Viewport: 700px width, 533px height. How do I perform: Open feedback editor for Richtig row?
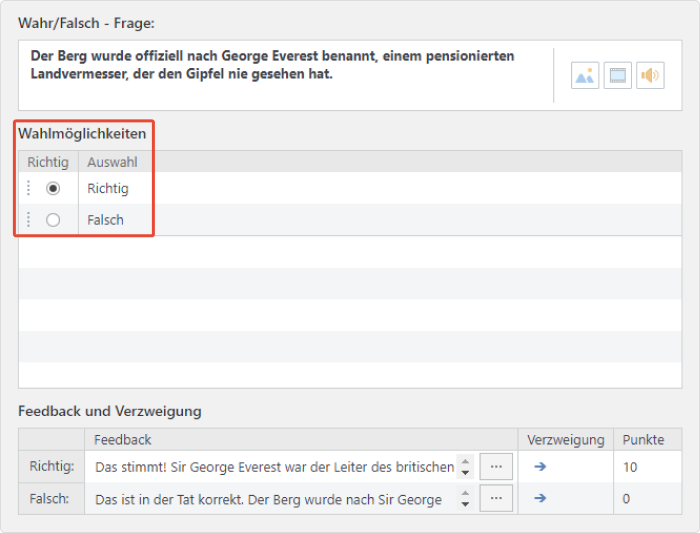pyautogui.click(x=496, y=466)
